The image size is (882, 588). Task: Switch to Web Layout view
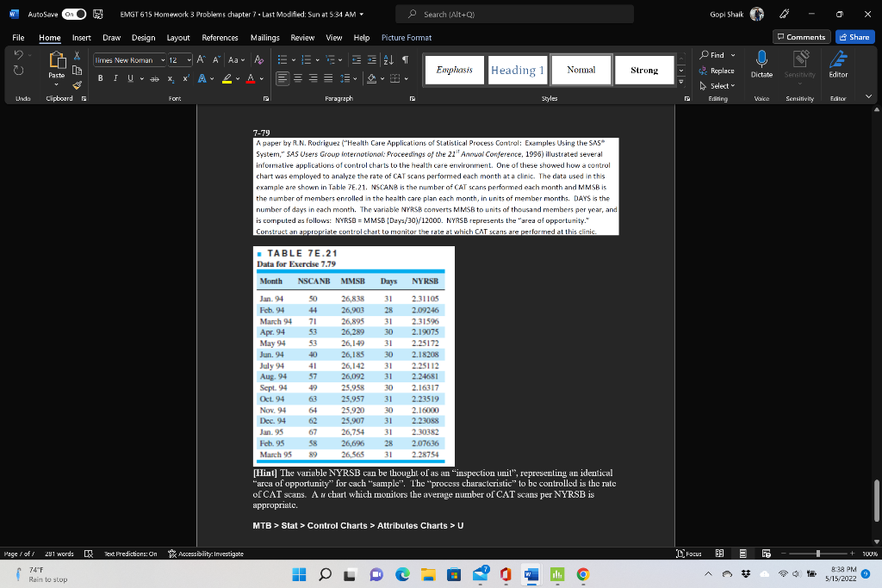tap(766, 554)
